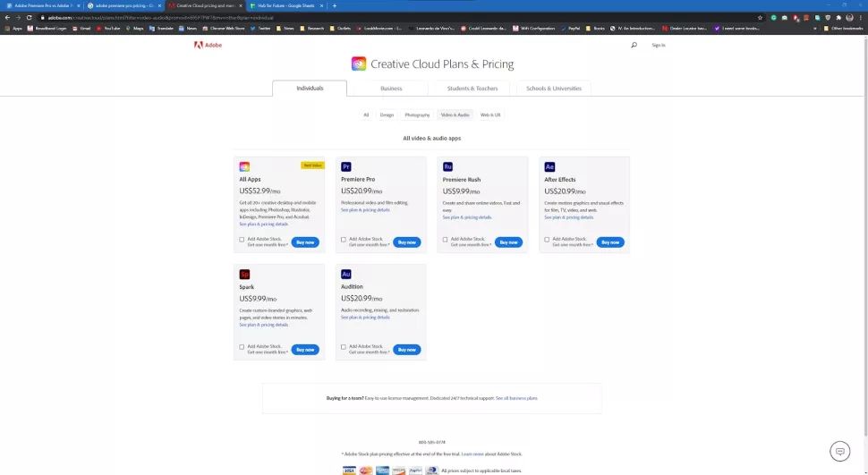Screen dimensions: 868x475
Task: Tick Add Adobe Stock under Audition
Action: tap(344, 347)
